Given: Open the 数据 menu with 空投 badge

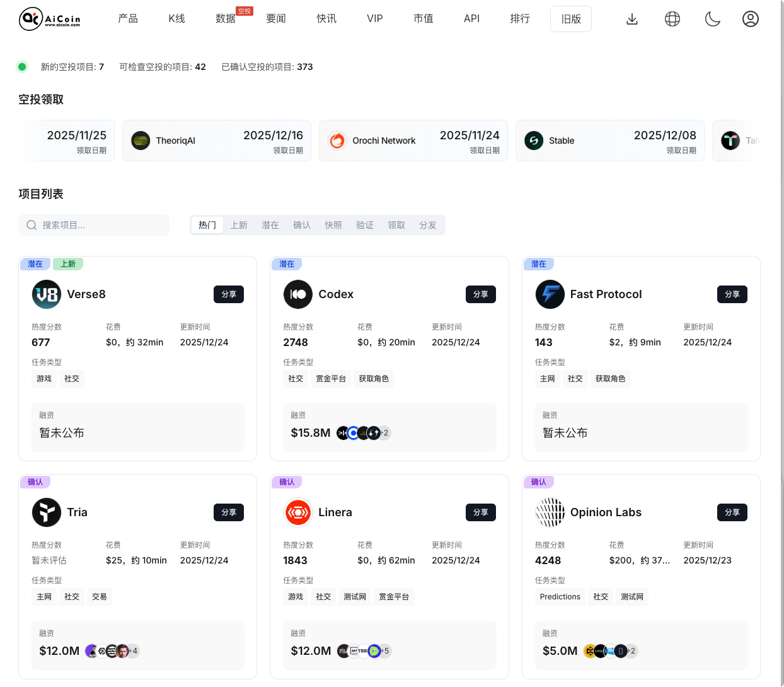Looking at the screenshot, I should 226,19.
